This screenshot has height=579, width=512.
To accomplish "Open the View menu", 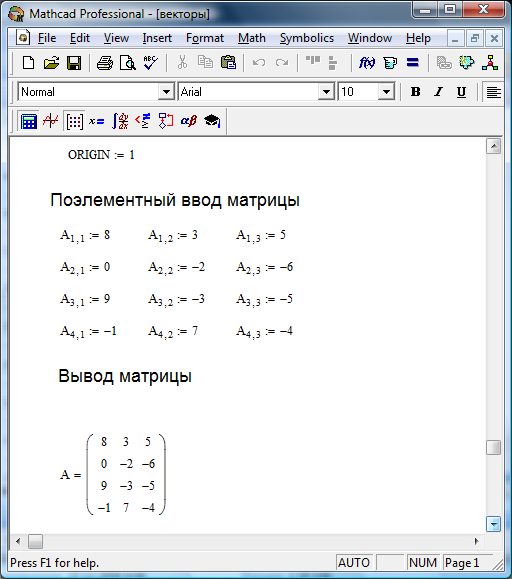I will 116,38.
